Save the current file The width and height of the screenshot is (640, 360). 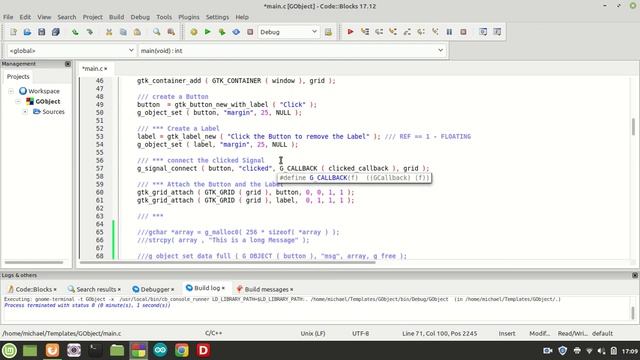pyautogui.click(x=41, y=32)
